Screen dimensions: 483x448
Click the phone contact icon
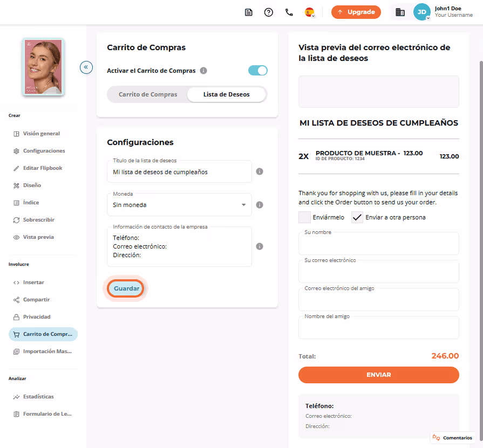289,12
